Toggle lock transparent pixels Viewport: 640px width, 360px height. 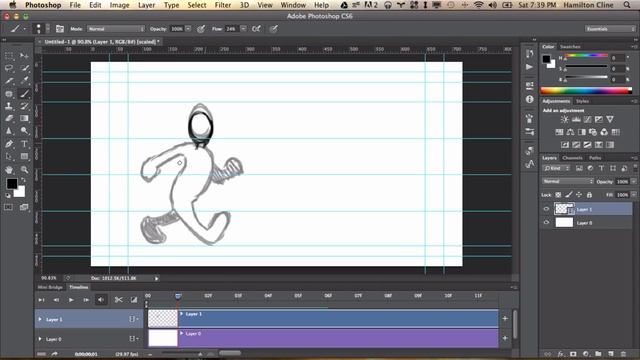[558, 195]
